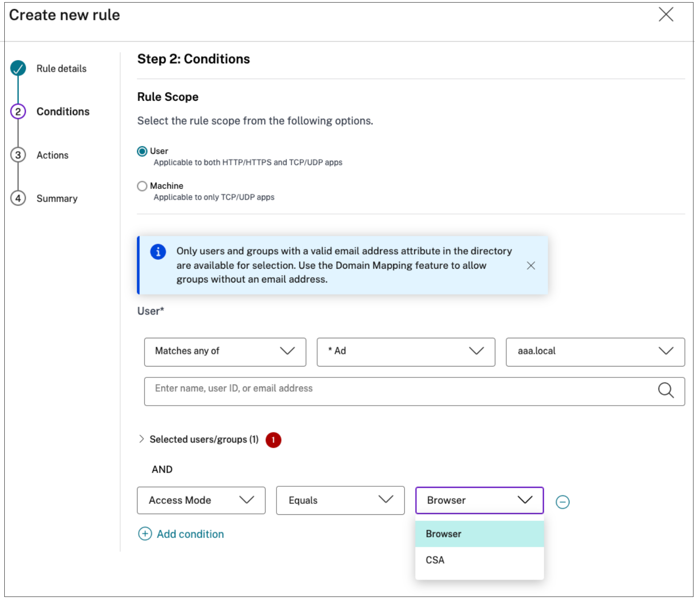Open the aaa.local domain dropdown

point(595,352)
